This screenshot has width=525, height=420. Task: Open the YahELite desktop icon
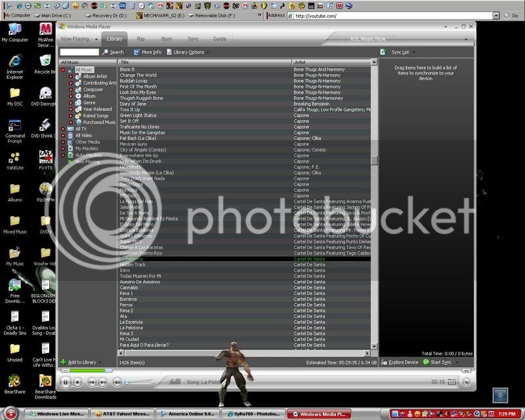point(14,161)
